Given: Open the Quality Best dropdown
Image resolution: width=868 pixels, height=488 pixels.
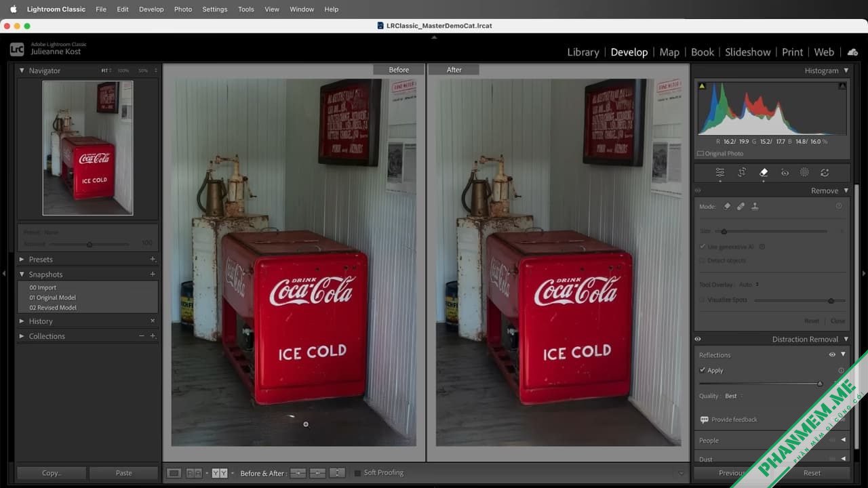Looking at the screenshot, I should (733, 396).
